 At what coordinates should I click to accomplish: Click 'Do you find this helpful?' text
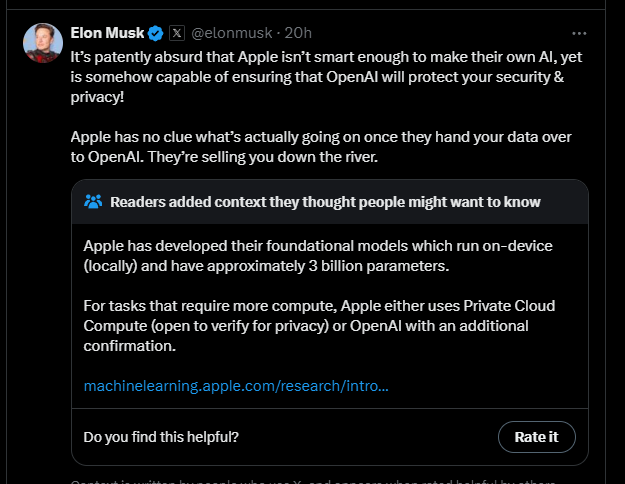161,437
